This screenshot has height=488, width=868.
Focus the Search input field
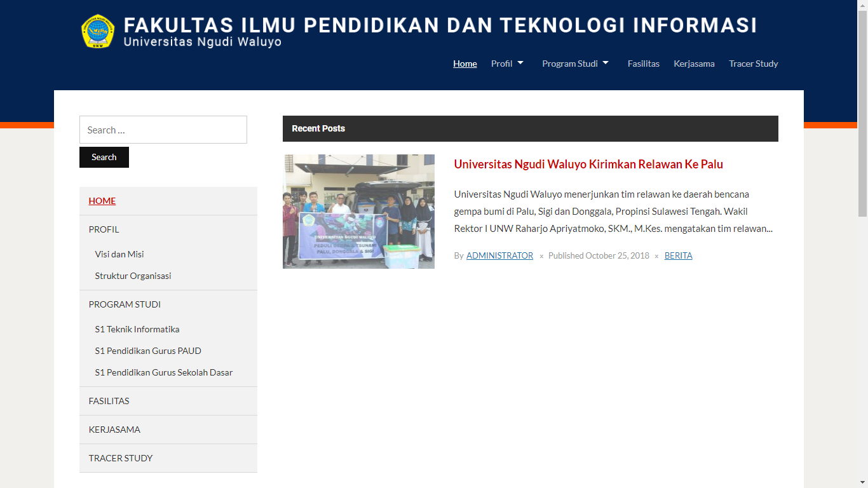(163, 130)
